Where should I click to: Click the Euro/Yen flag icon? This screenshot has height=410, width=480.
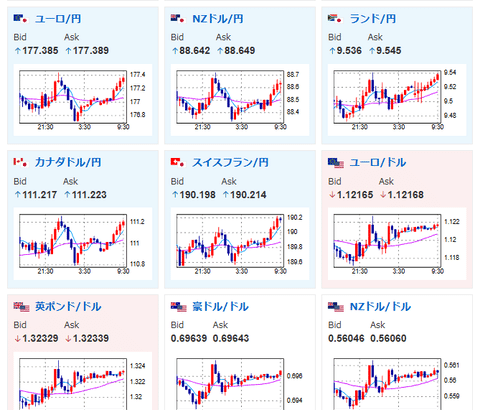click(20, 18)
